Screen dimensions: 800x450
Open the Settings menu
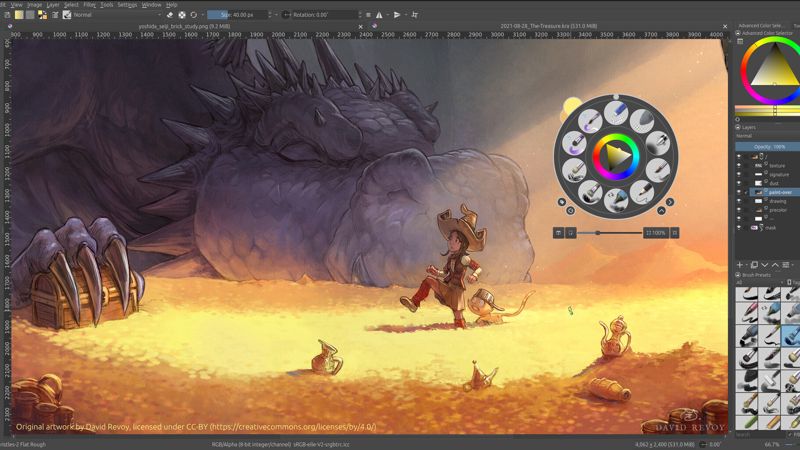tap(127, 5)
